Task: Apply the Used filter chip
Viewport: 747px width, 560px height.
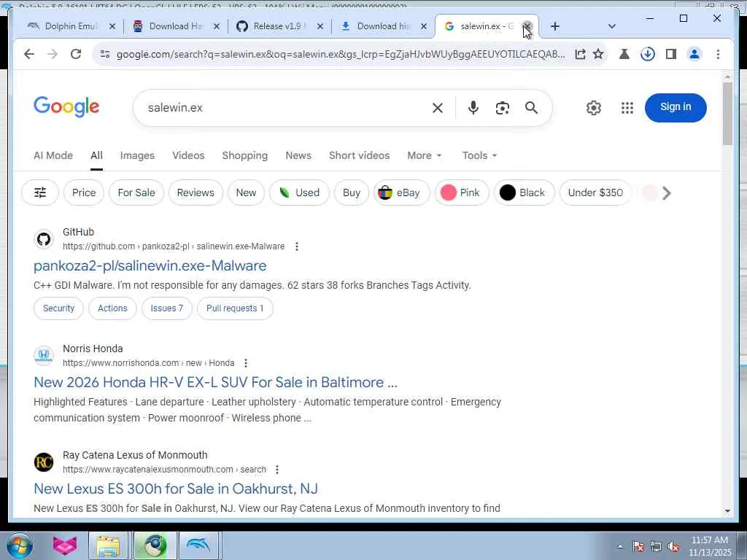Action: [299, 192]
